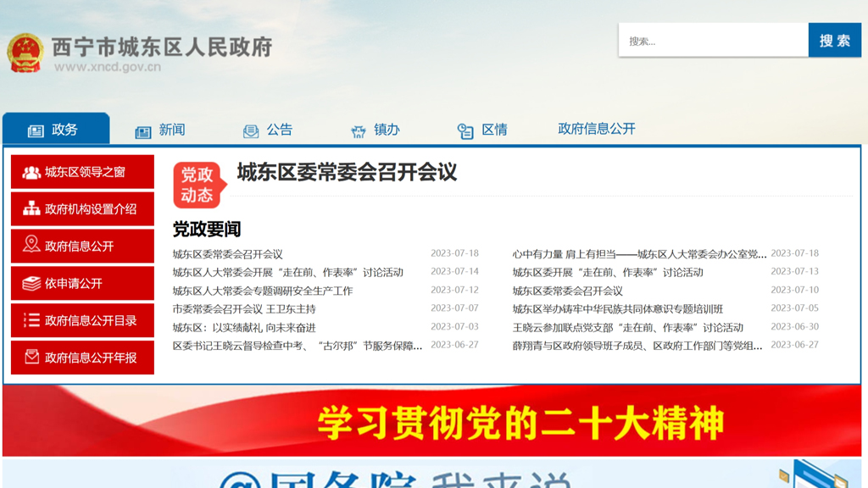
Task: Open the 政府信息公开年报 sidebar button
Action: (x=83, y=358)
